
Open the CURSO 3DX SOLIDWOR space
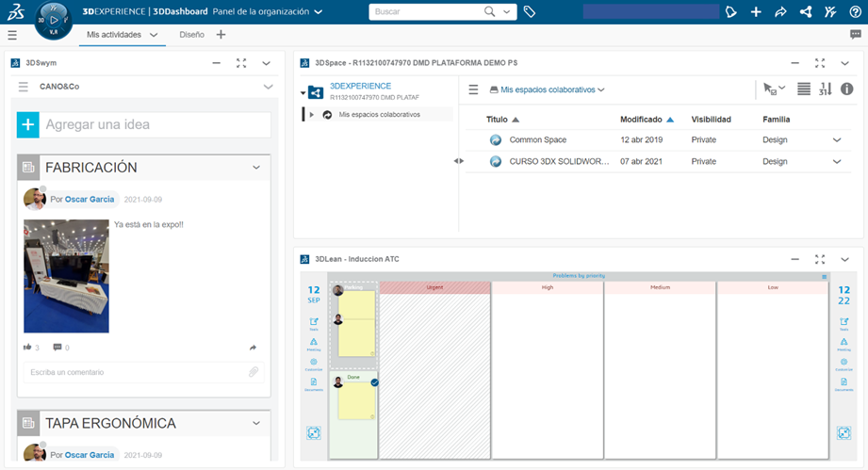[559, 161]
